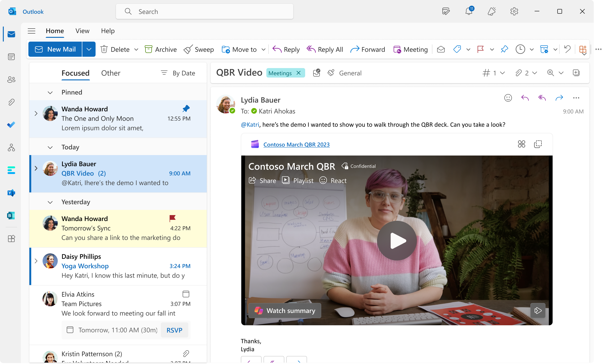Image resolution: width=607 pixels, height=364 pixels.
Task: Switch to the Other inbox tab
Action: (111, 73)
